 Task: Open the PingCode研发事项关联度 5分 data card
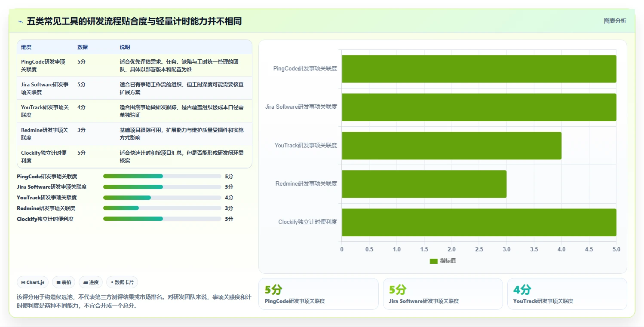point(319,294)
